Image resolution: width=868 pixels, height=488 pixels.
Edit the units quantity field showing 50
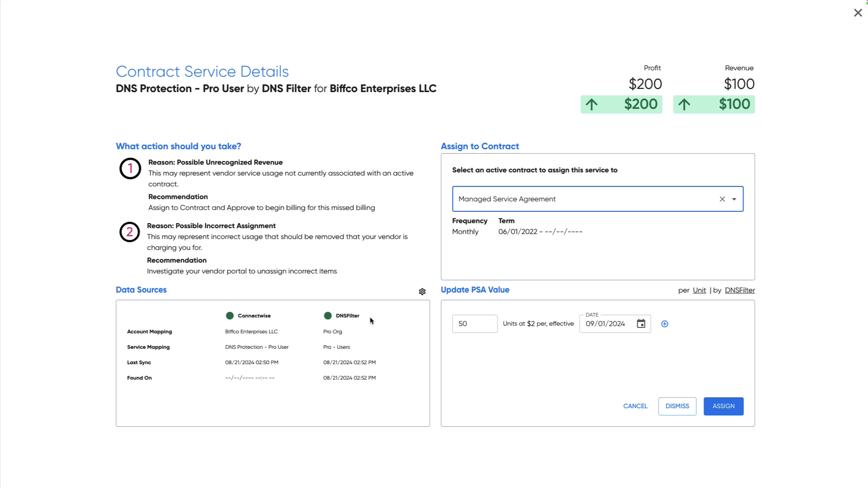click(x=474, y=324)
